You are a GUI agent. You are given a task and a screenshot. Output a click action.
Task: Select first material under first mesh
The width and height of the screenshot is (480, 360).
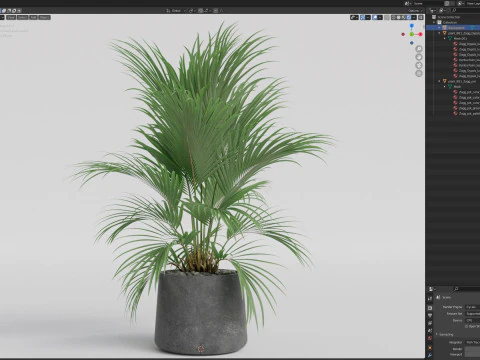[x=467, y=44]
